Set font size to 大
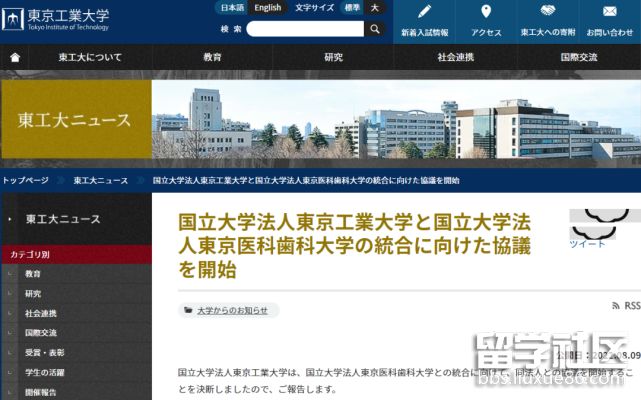641x400 pixels. pos(374,8)
